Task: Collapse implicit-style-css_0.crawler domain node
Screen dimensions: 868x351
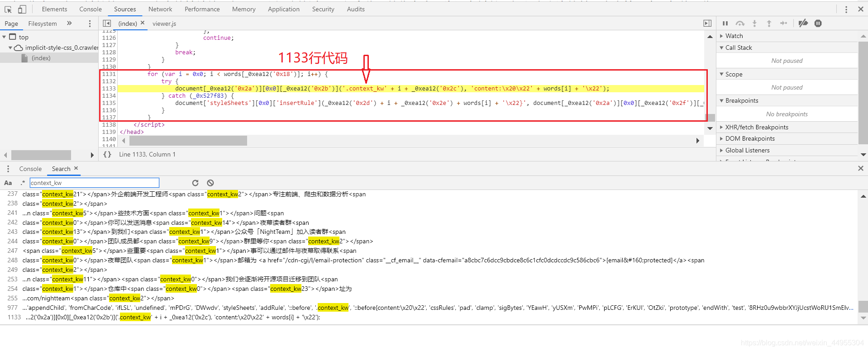Action: click(10, 47)
